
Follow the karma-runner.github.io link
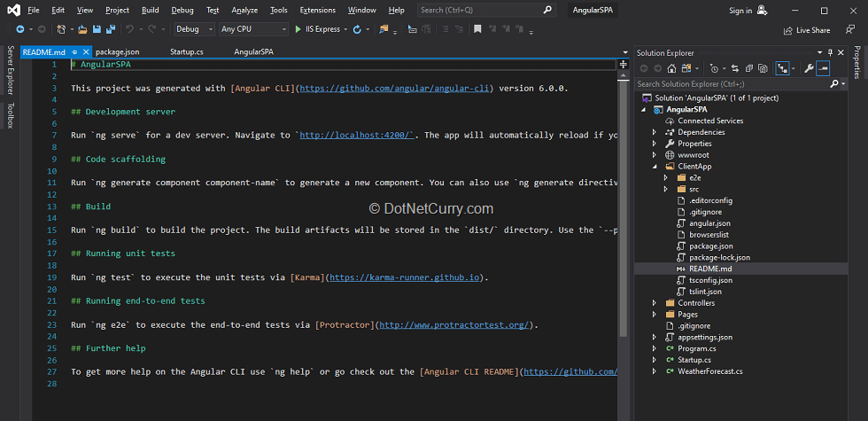pos(405,277)
